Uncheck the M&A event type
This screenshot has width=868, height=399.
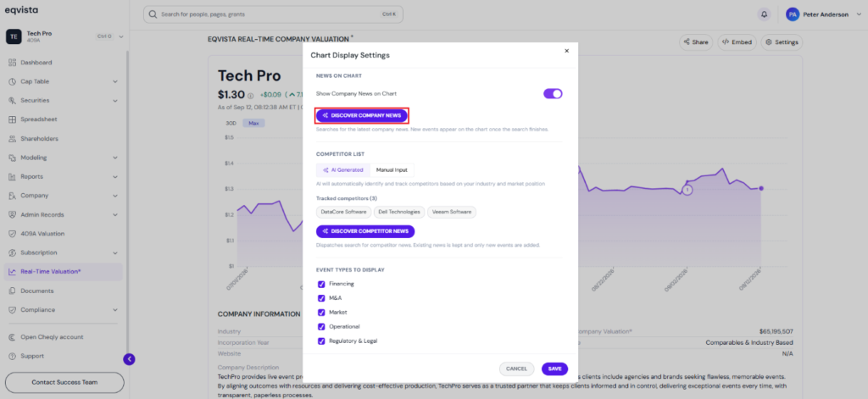tap(321, 298)
